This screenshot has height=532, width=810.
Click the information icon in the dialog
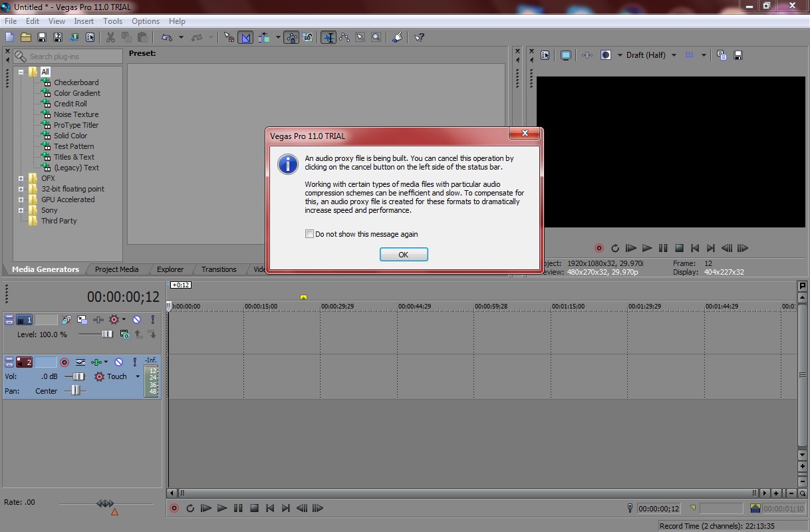[x=288, y=164]
